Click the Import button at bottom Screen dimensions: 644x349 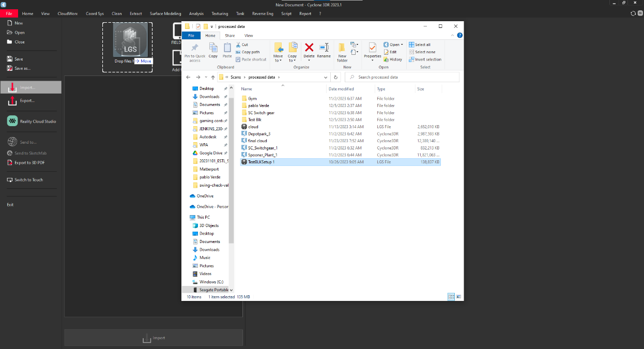[x=154, y=338]
